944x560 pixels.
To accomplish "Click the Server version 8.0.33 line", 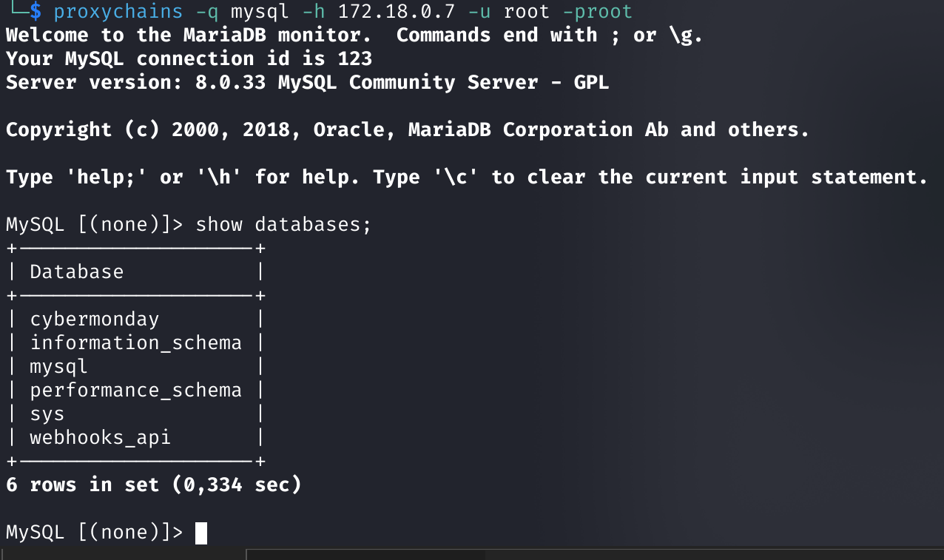I will tap(307, 83).
